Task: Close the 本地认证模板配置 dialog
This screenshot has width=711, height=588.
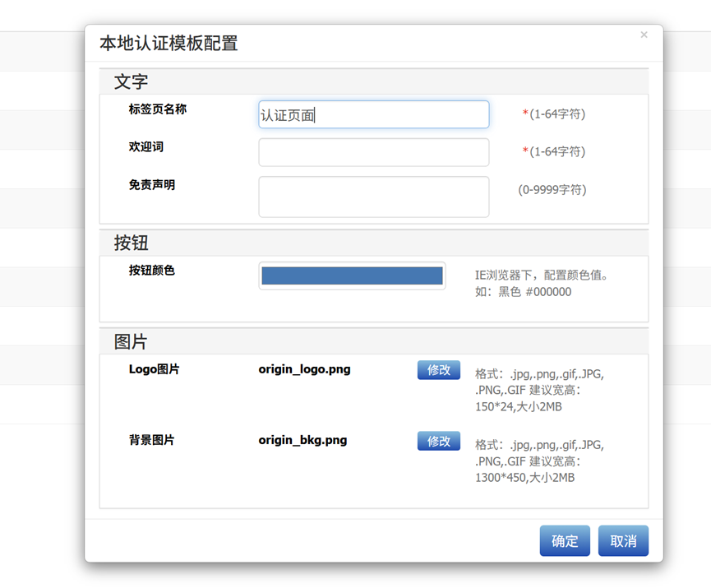Action: tap(644, 35)
